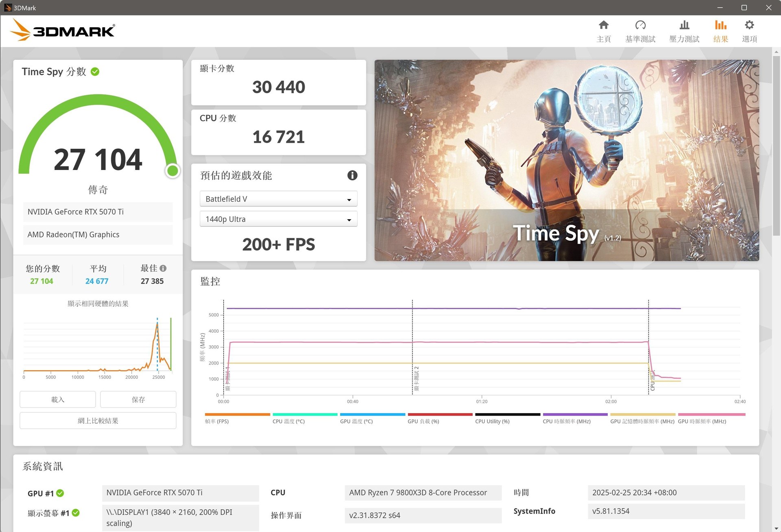This screenshot has height=532, width=781.
Task: Click the AMD Ryzen 7 9800X3D CPU field
Action: click(x=423, y=493)
